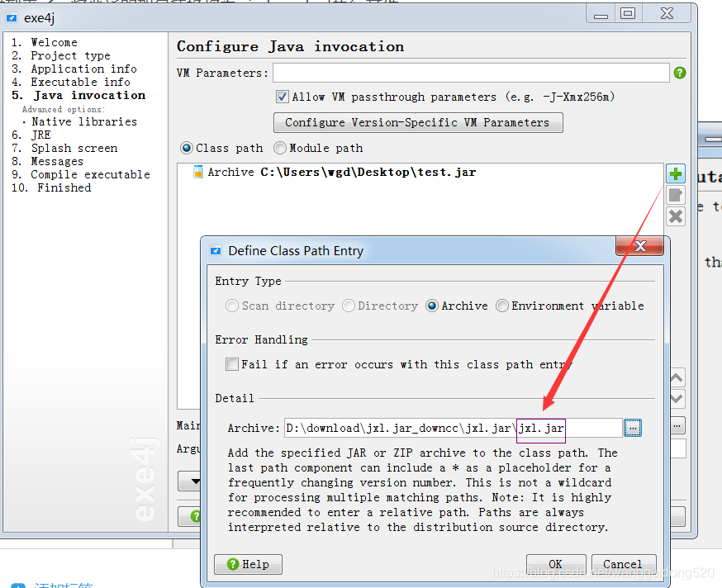Click the green help icon beside VM Parameters
722x588 pixels.
[680, 73]
